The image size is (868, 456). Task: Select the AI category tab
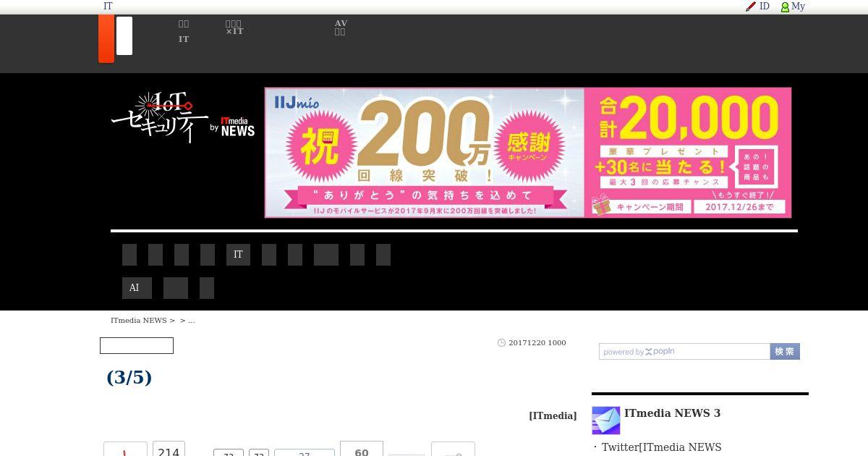tap(137, 288)
